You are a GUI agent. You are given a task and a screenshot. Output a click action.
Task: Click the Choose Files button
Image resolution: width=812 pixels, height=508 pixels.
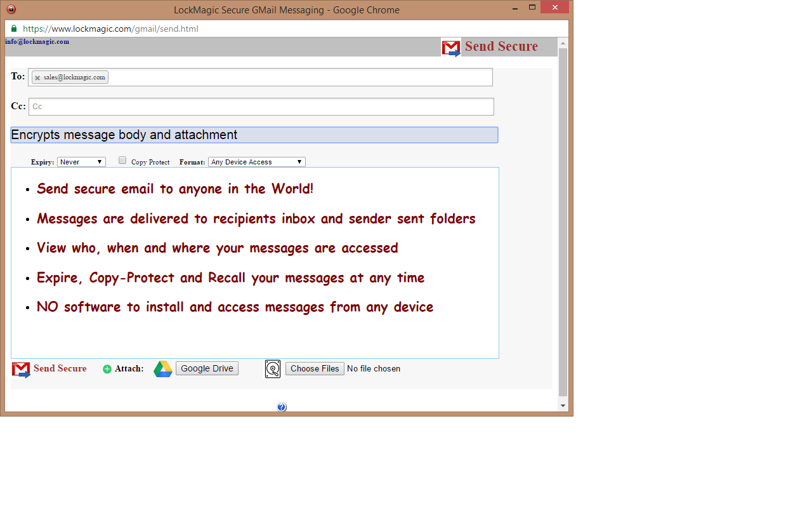tap(314, 368)
